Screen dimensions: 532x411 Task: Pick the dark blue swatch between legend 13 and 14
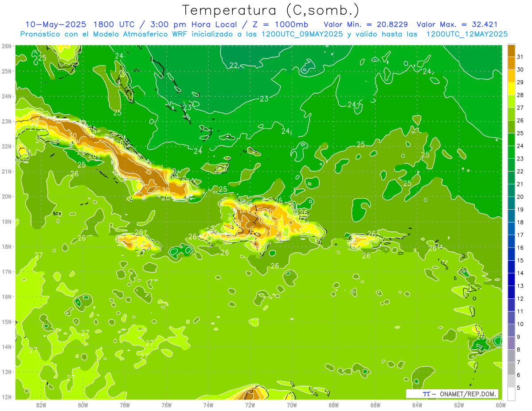point(512,279)
